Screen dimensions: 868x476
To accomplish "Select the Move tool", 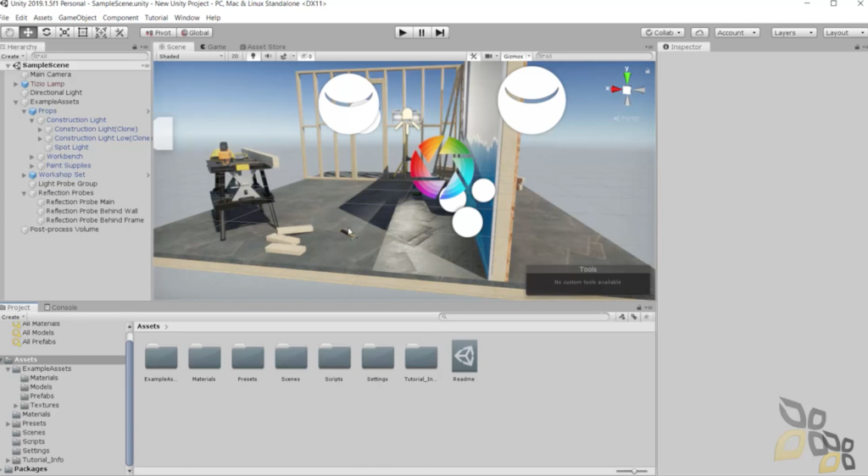I will pos(28,33).
